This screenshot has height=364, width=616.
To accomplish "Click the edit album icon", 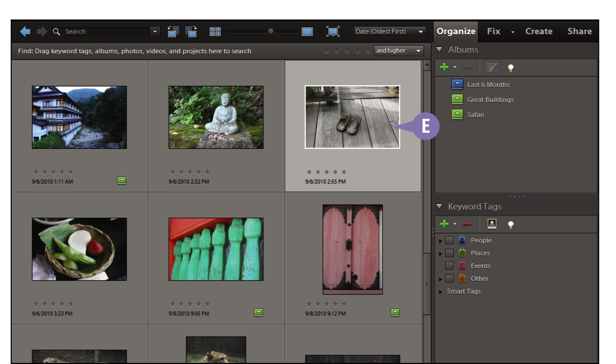I will pos(492,68).
